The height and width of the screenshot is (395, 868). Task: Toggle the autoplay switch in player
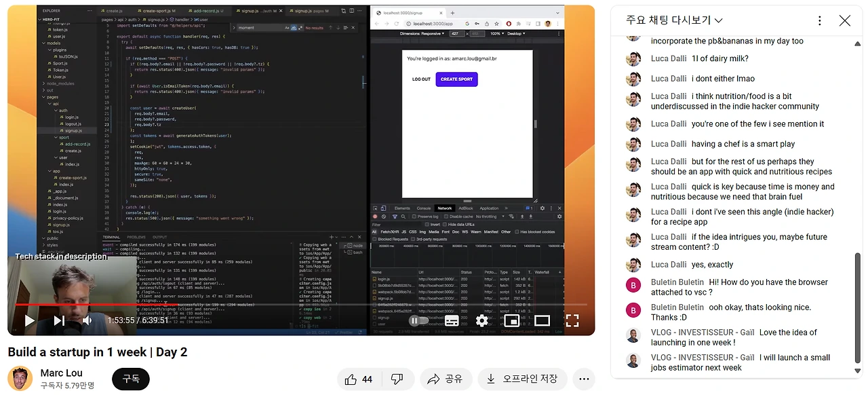419,320
